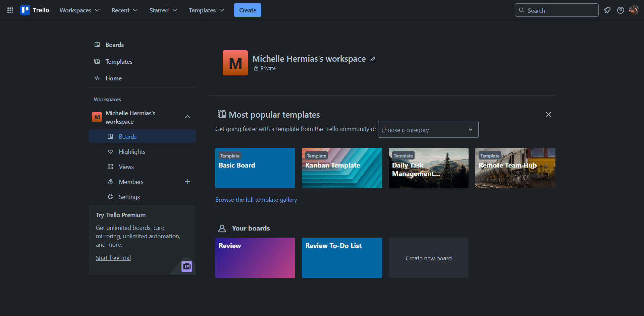
Task: Open the Review board
Action: coord(255,258)
